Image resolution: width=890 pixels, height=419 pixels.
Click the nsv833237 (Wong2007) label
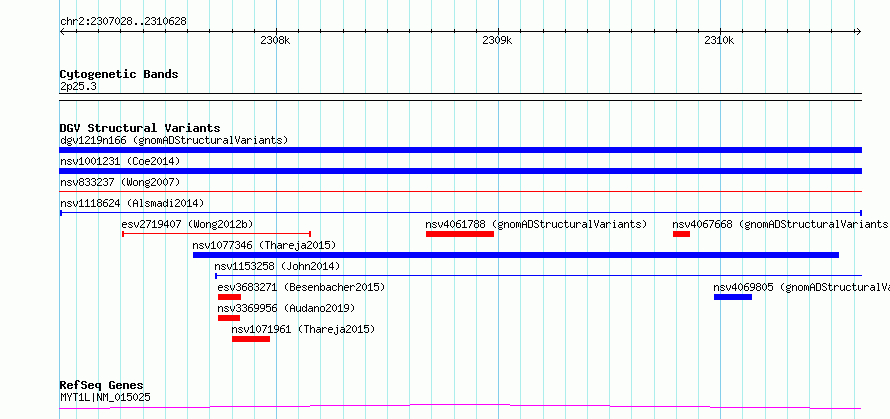pyautogui.click(x=120, y=182)
